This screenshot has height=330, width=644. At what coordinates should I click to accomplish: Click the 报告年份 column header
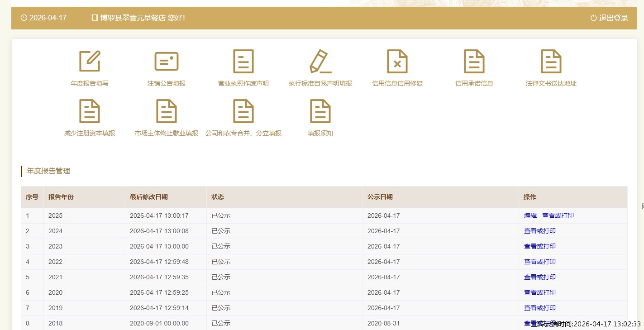coord(61,197)
